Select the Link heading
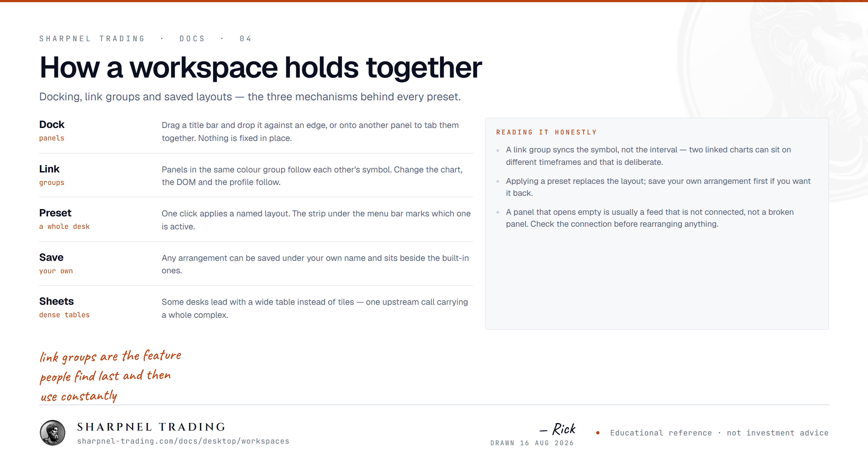The height and width of the screenshot is (468, 868). click(x=49, y=169)
